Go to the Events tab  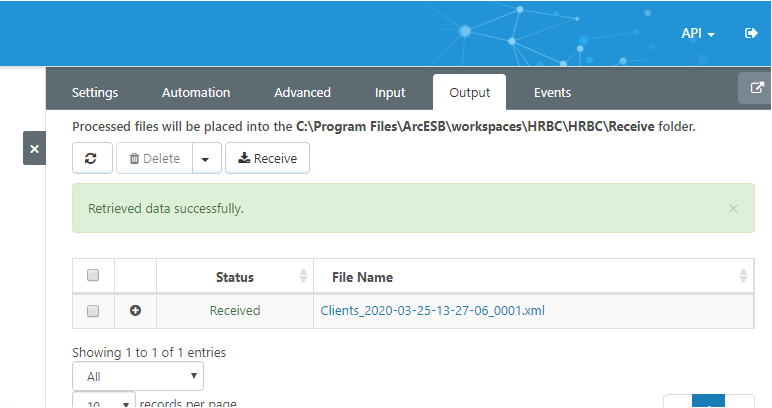click(x=552, y=93)
